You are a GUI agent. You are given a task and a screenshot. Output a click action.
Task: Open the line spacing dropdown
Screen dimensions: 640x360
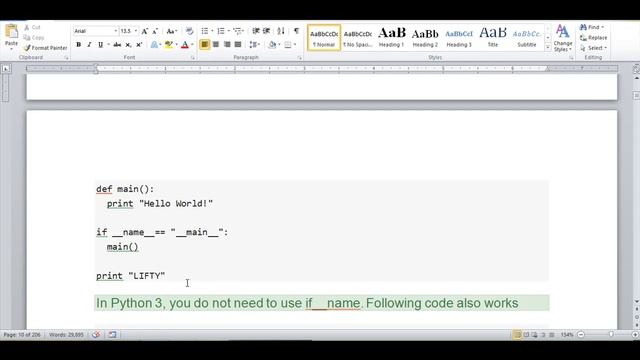(255, 44)
